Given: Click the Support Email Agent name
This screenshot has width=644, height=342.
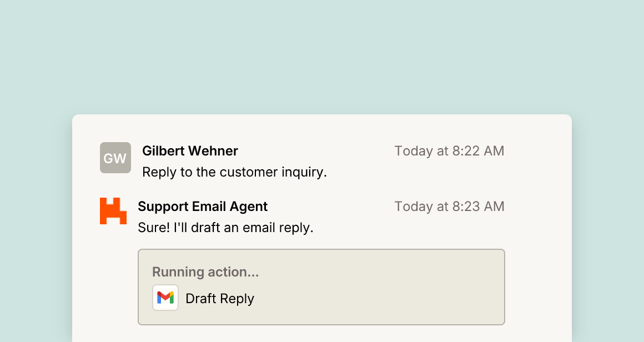Looking at the screenshot, I should point(203,206).
